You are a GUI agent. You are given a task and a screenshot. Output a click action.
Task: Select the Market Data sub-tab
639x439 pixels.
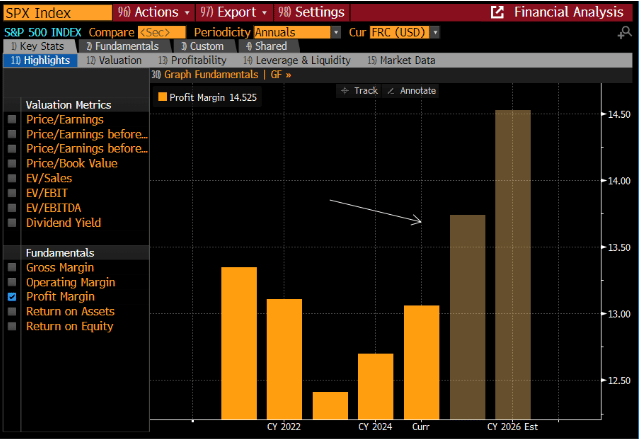point(401,60)
